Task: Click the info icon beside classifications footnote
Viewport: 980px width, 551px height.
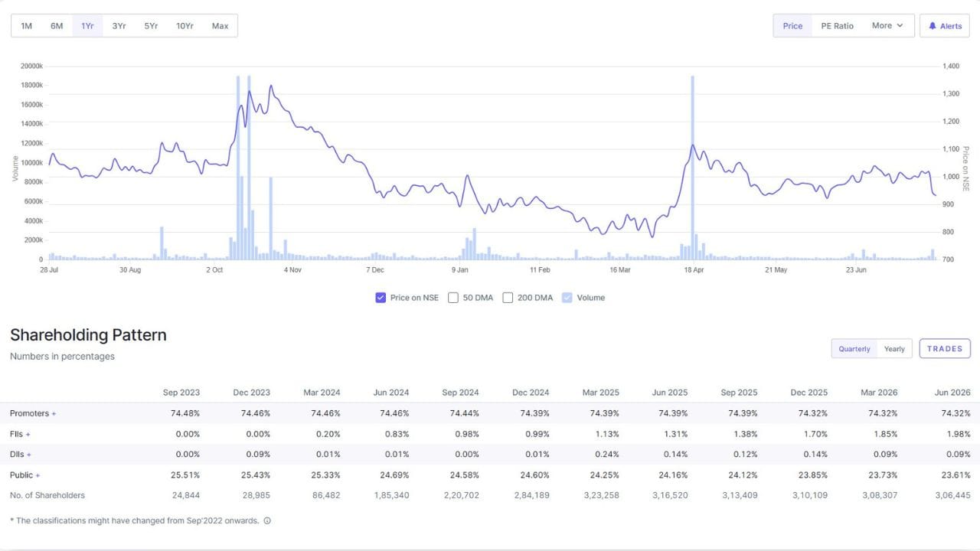Action: pyautogui.click(x=267, y=520)
